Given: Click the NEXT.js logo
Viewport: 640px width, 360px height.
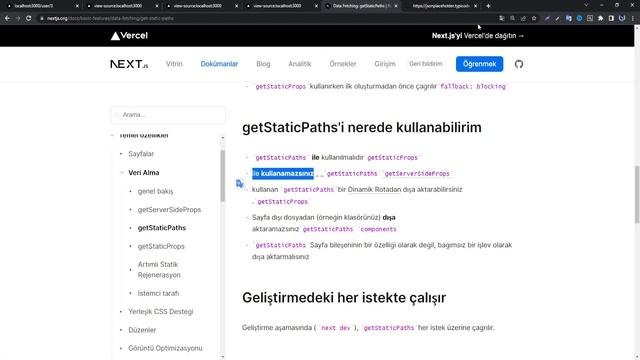Looking at the screenshot, I should click(x=129, y=64).
